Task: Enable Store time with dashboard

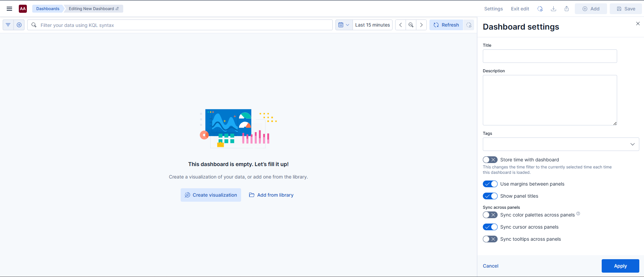Action: click(x=490, y=160)
